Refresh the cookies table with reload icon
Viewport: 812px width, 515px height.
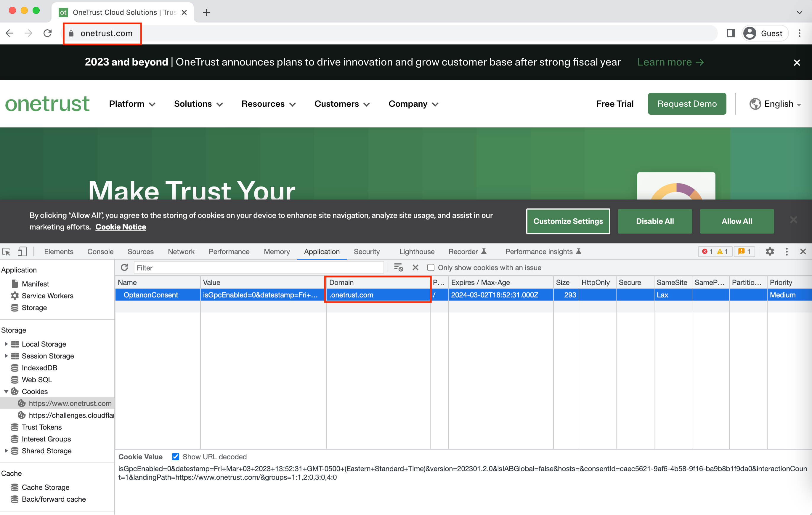(x=124, y=268)
